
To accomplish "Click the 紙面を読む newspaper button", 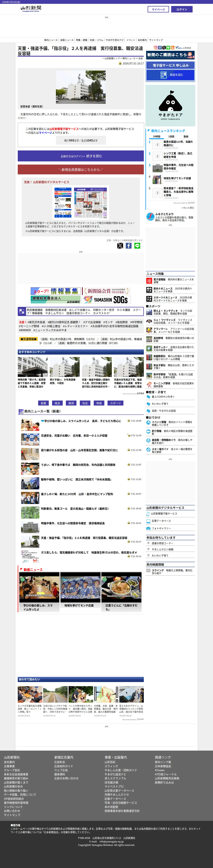I will [x=170, y=75].
